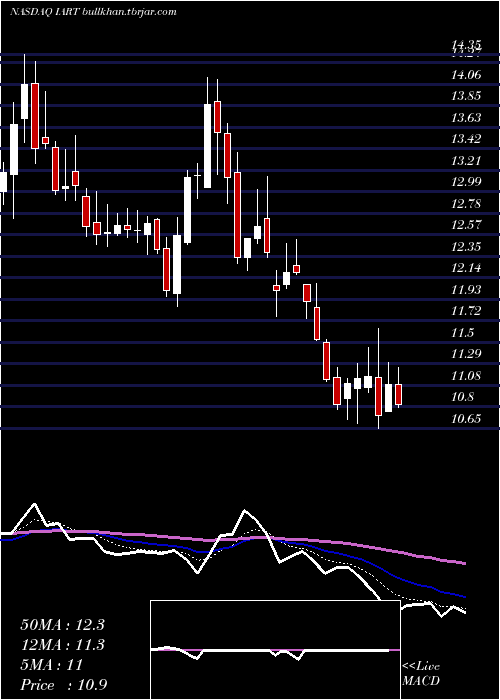This screenshot has width=500, height=700.
Task: Click the 10.8 price axis label
Action: 462,397
